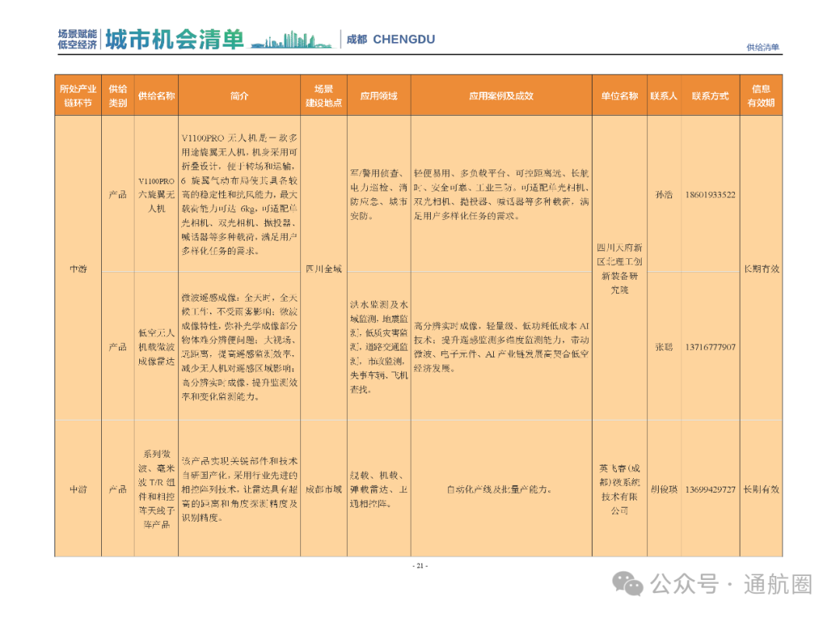This screenshot has height=618, width=840.
Task: Click the 中游 cell in the top row
Action: (79, 269)
